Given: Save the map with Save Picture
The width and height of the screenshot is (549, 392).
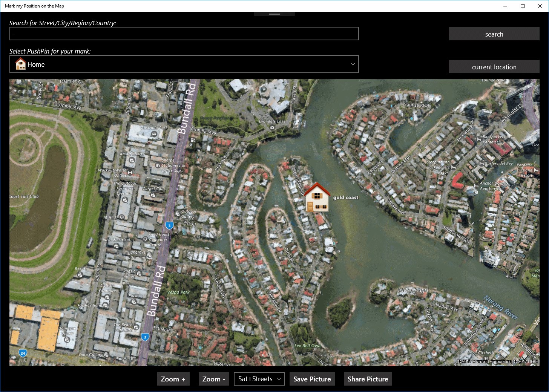Looking at the screenshot, I should point(312,379).
